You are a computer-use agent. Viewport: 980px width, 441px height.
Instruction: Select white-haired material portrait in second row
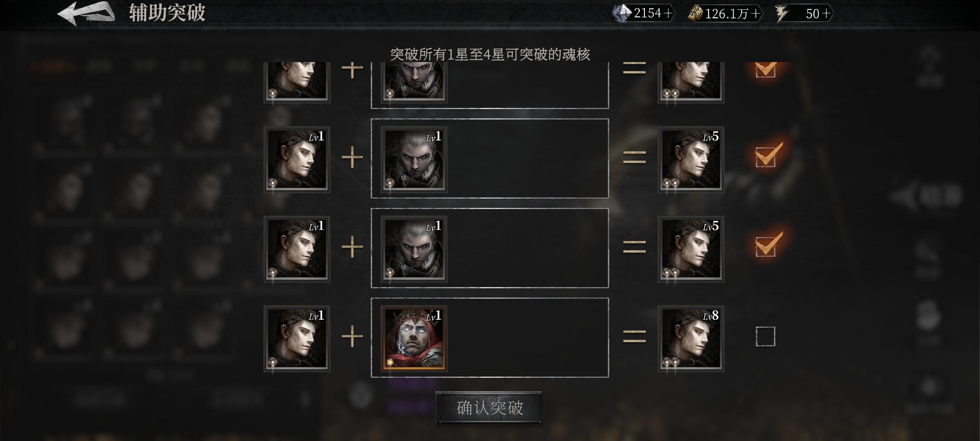pos(414,159)
